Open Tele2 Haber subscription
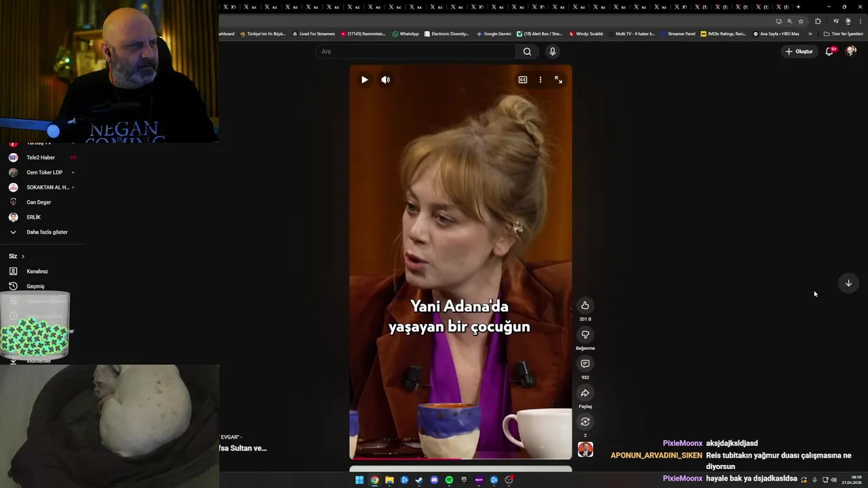 tap(42, 157)
